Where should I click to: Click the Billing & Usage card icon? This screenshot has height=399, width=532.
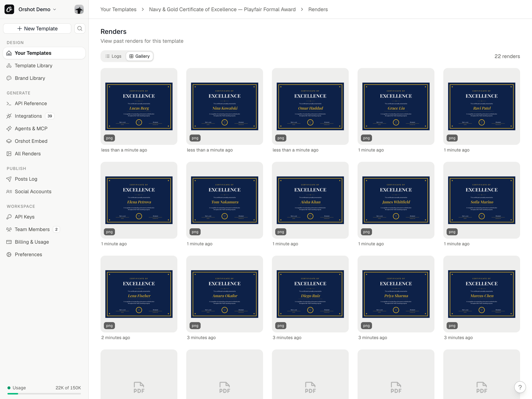click(x=9, y=242)
